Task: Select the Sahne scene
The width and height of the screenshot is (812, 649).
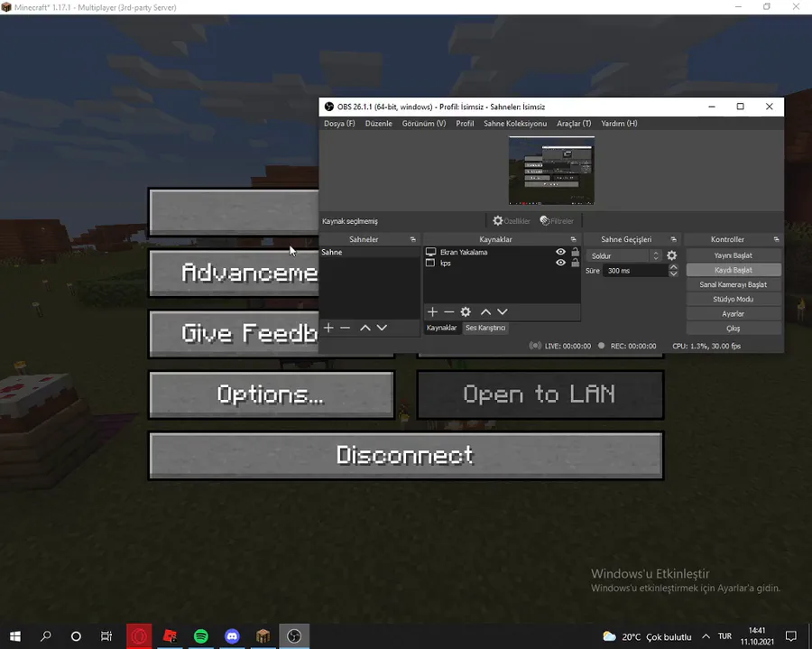Action: coord(369,252)
